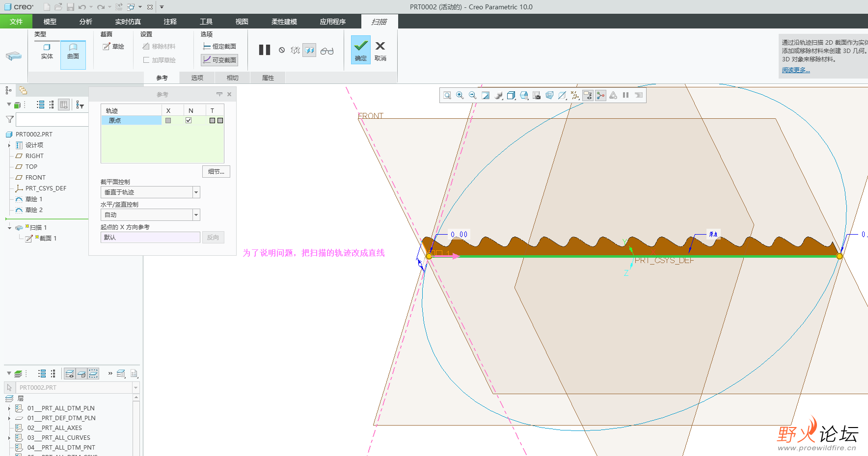Open the display style shaded spheres icon
This screenshot has height=456, width=868.
(x=498, y=95)
